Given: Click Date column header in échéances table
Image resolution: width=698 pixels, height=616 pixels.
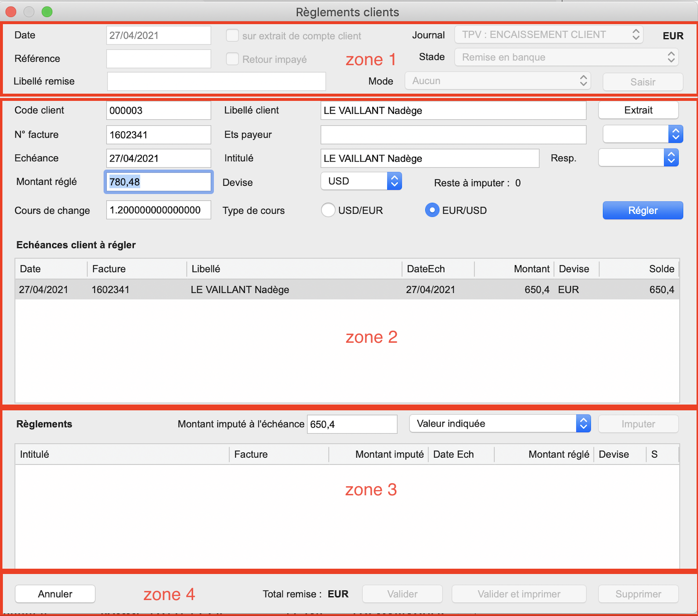Looking at the screenshot, I should 51,269.
